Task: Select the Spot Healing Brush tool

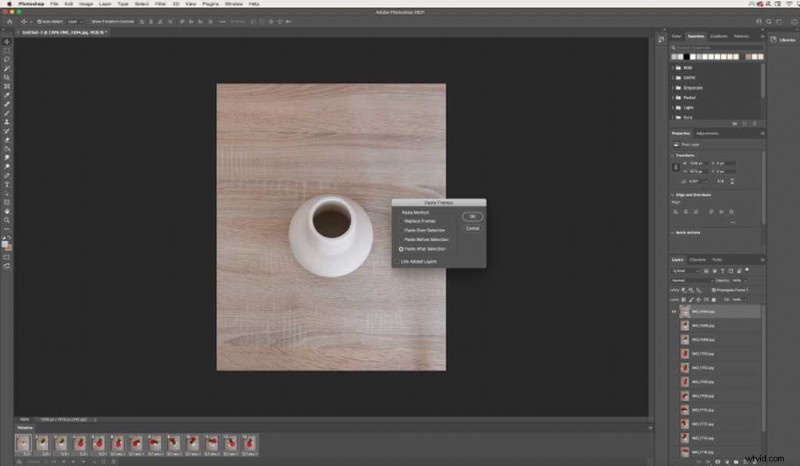Action: click(x=7, y=104)
